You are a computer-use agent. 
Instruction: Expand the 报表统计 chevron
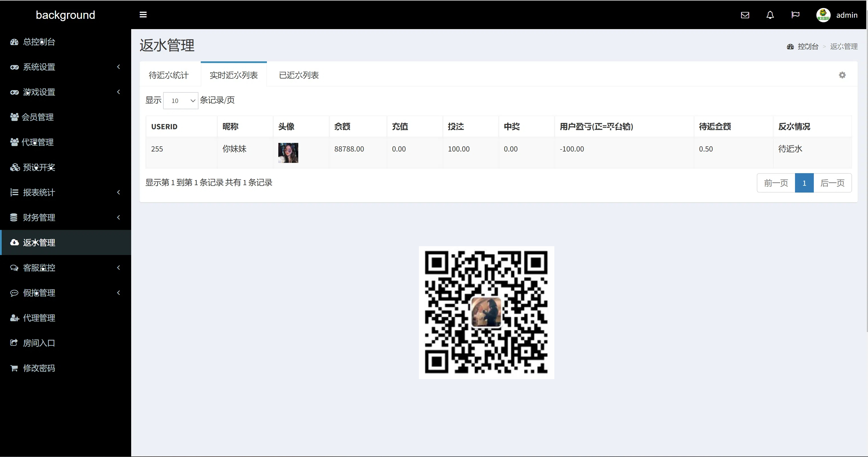pos(118,192)
